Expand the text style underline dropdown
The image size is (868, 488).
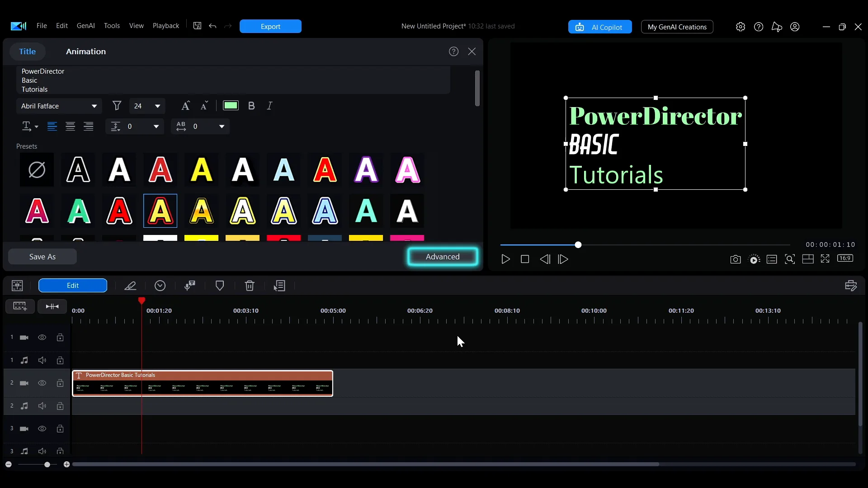tap(30, 127)
